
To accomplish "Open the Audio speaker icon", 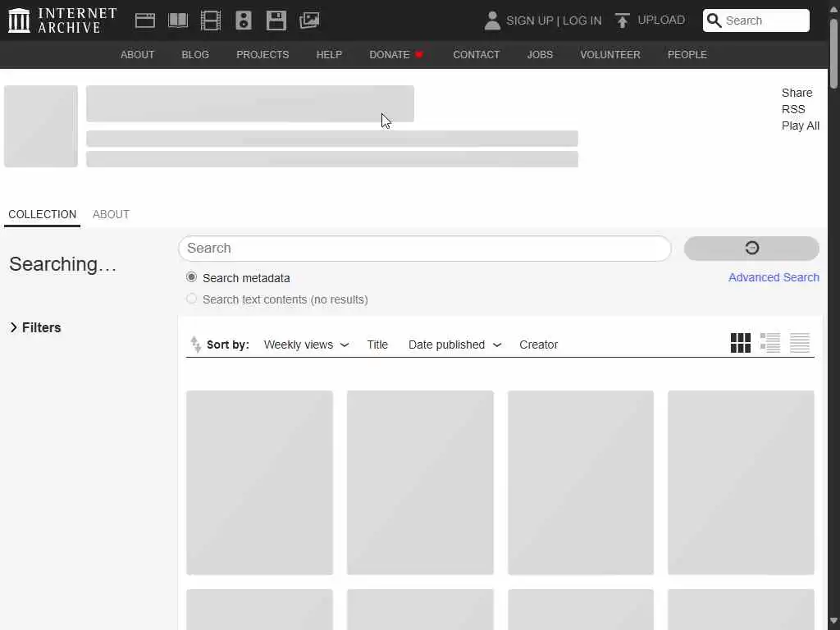I will coord(243,21).
